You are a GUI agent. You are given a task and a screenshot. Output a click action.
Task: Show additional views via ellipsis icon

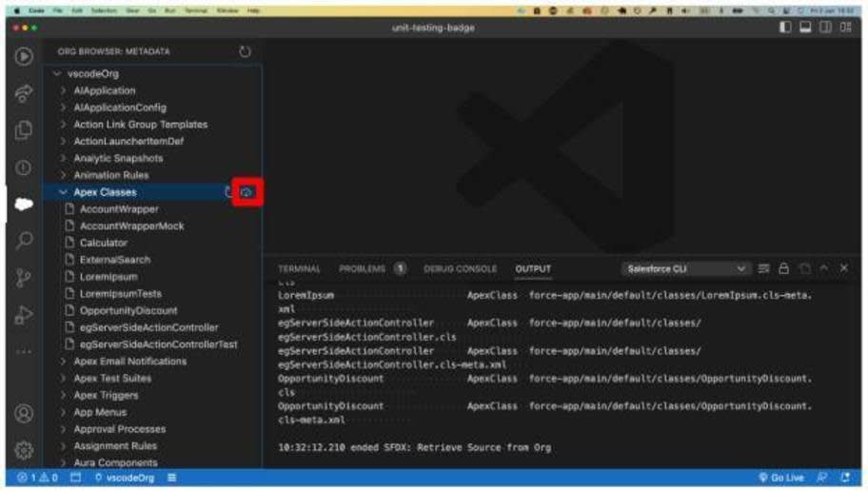(x=24, y=351)
